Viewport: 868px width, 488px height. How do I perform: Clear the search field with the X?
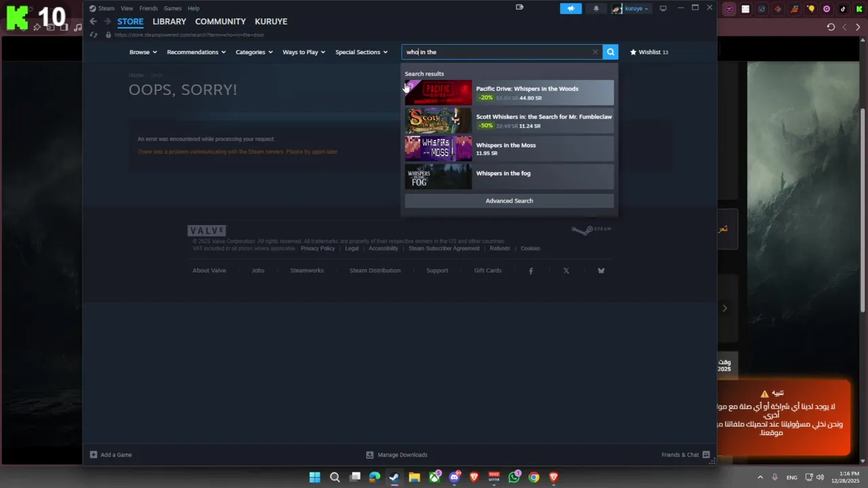[595, 52]
